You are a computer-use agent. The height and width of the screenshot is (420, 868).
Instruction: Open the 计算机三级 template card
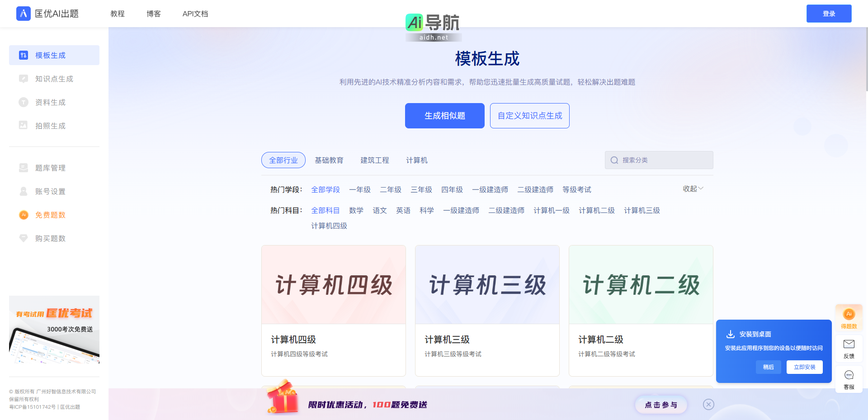click(487, 310)
